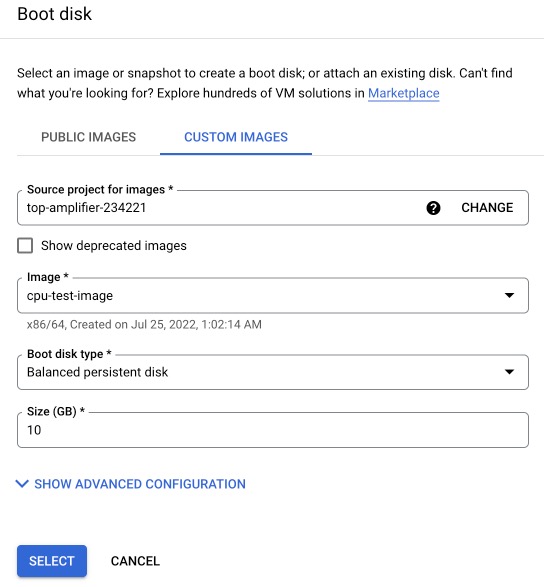
Task: Click the Image field dropdown arrow
Action: pos(509,295)
